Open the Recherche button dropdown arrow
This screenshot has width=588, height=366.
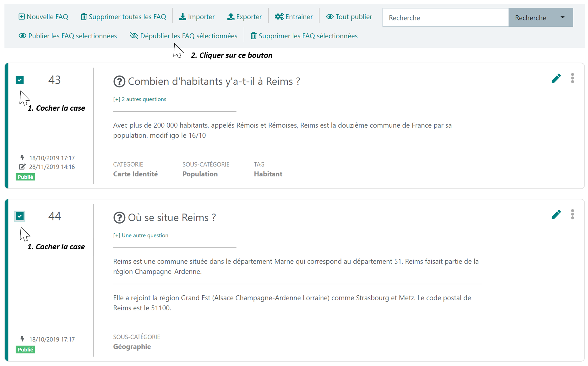point(563,17)
